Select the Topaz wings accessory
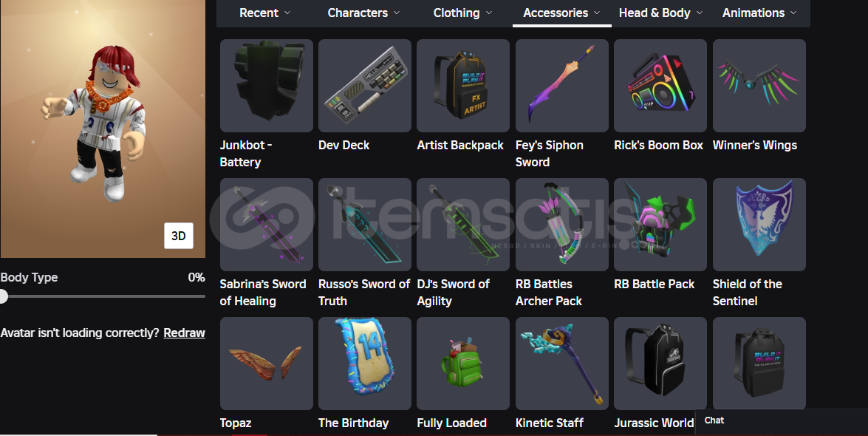 tap(266, 364)
